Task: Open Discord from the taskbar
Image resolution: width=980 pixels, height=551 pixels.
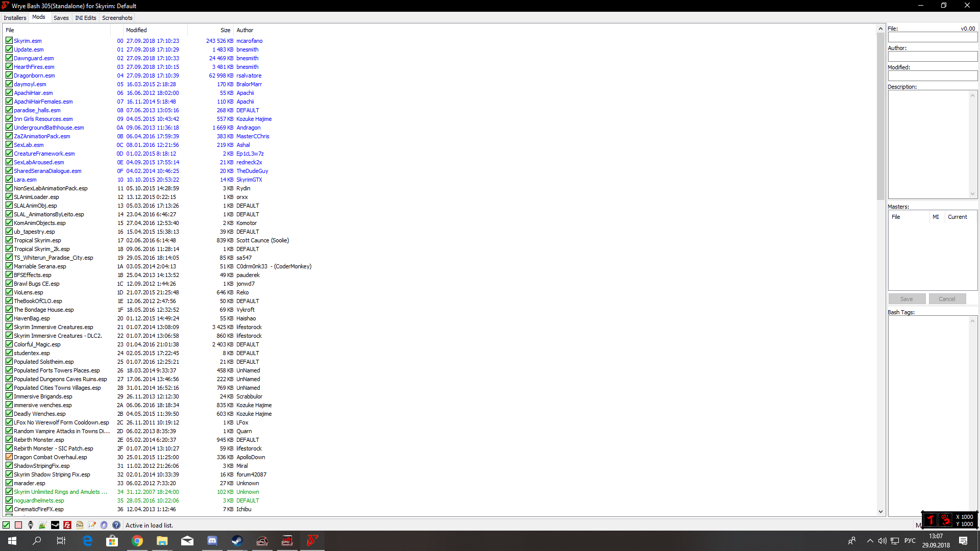Action: (212, 541)
